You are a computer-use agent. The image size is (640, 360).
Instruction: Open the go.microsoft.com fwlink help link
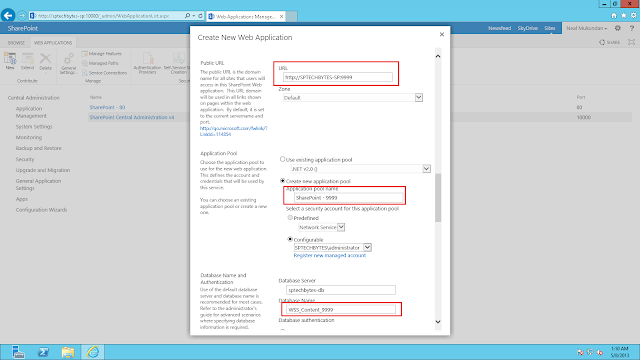point(233,131)
